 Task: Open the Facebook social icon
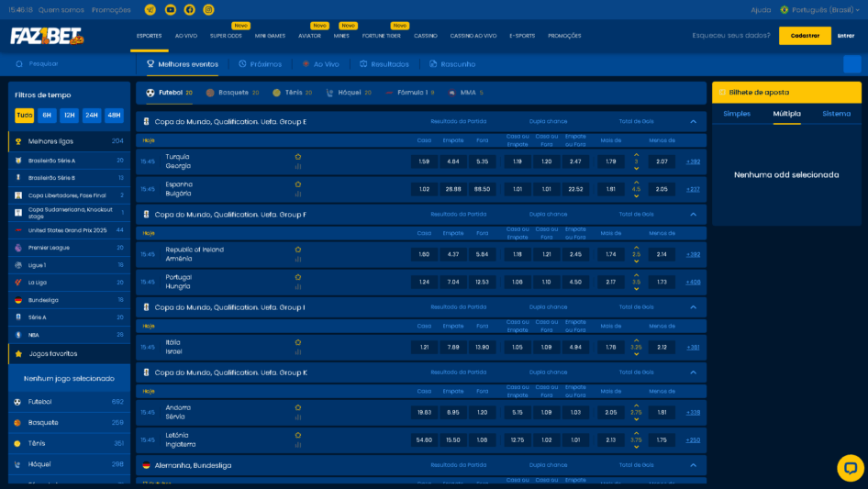[x=189, y=9]
